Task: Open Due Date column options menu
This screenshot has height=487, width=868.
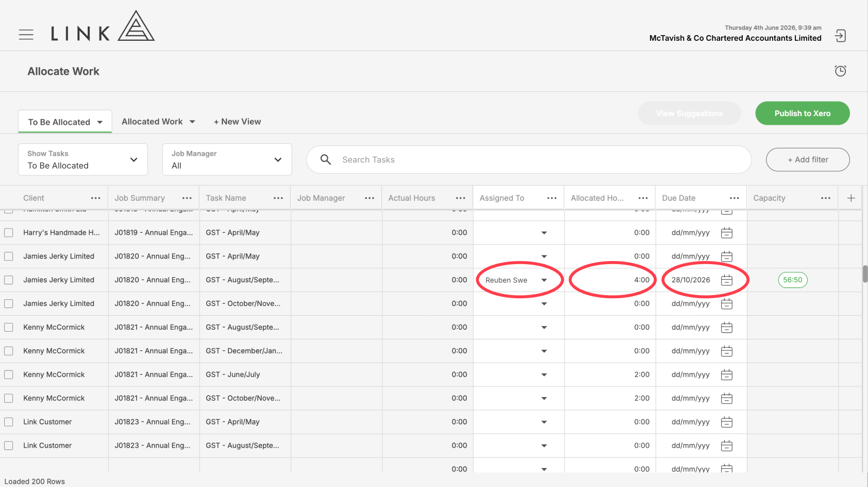Action: [735, 198]
